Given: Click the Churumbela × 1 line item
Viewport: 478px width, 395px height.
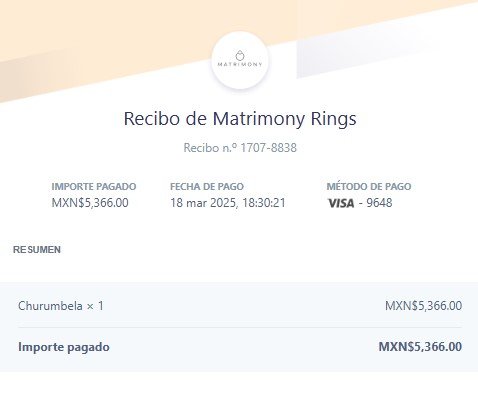Looking at the screenshot, I should click(61, 306).
